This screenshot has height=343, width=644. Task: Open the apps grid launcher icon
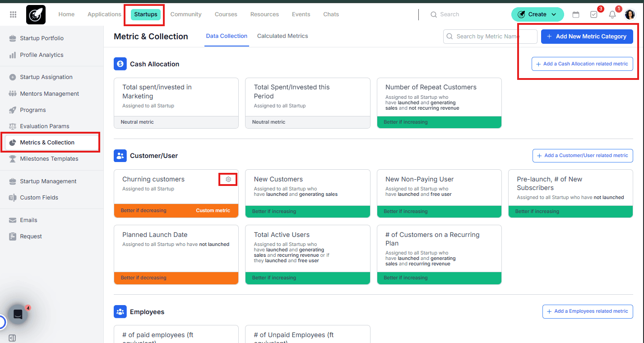click(x=13, y=14)
